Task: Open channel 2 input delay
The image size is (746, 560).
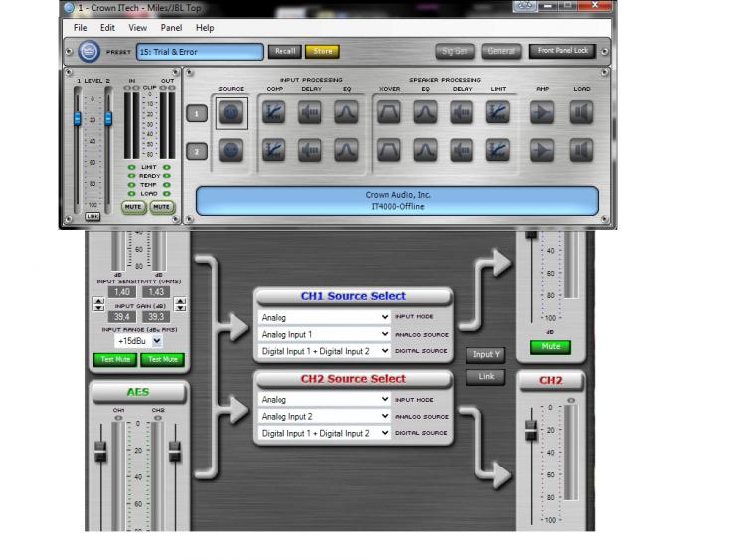Action: (x=309, y=151)
